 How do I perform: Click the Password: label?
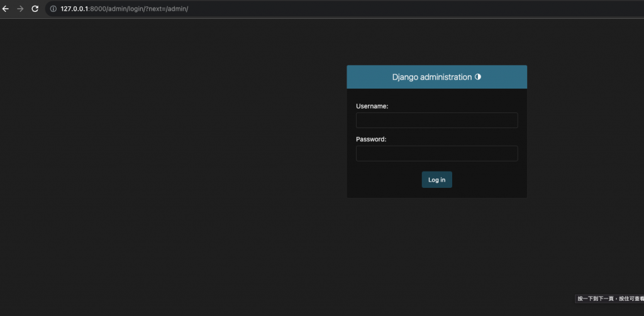click(x=371, y=139)
